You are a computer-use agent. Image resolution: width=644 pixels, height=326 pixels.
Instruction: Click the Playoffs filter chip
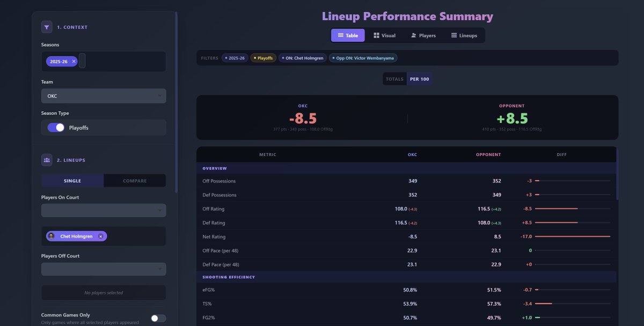click(264, 58)
